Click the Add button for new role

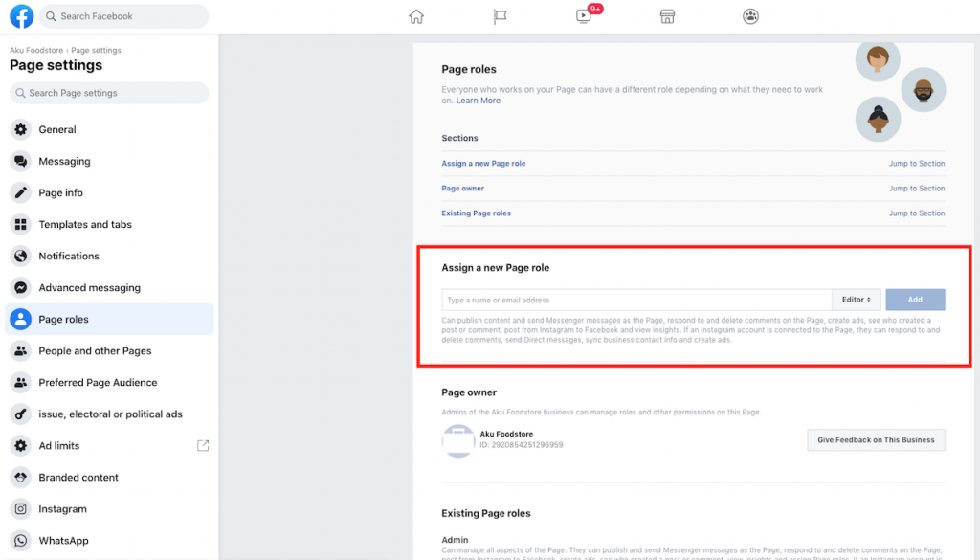point(915,300)
